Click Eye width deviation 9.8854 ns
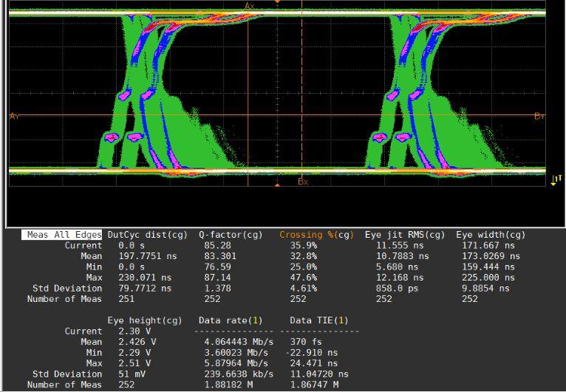Screen dimensions: 566x392 coord(485,289)
